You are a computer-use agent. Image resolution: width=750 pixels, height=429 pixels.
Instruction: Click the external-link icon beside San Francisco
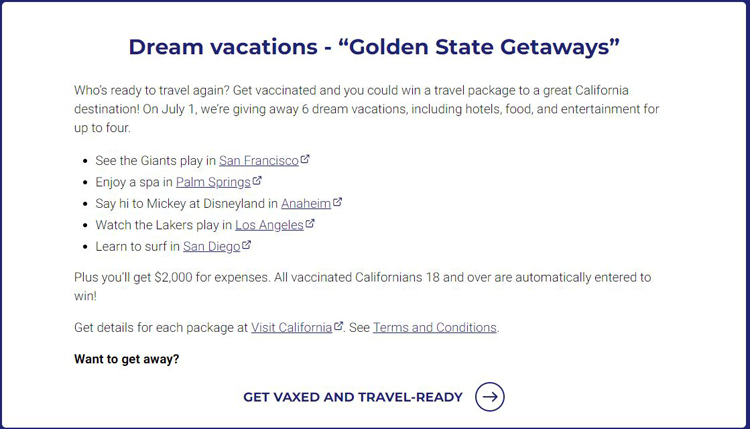coord(305,159)
